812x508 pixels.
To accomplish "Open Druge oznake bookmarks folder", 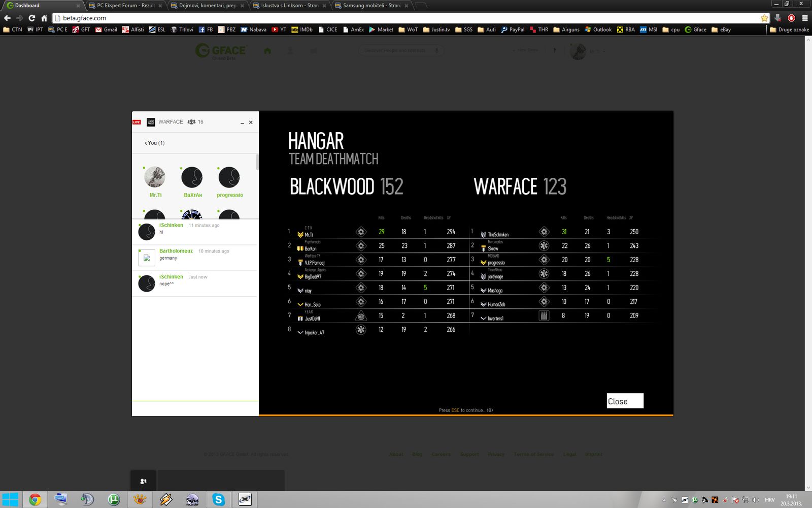I will (789, 29).
